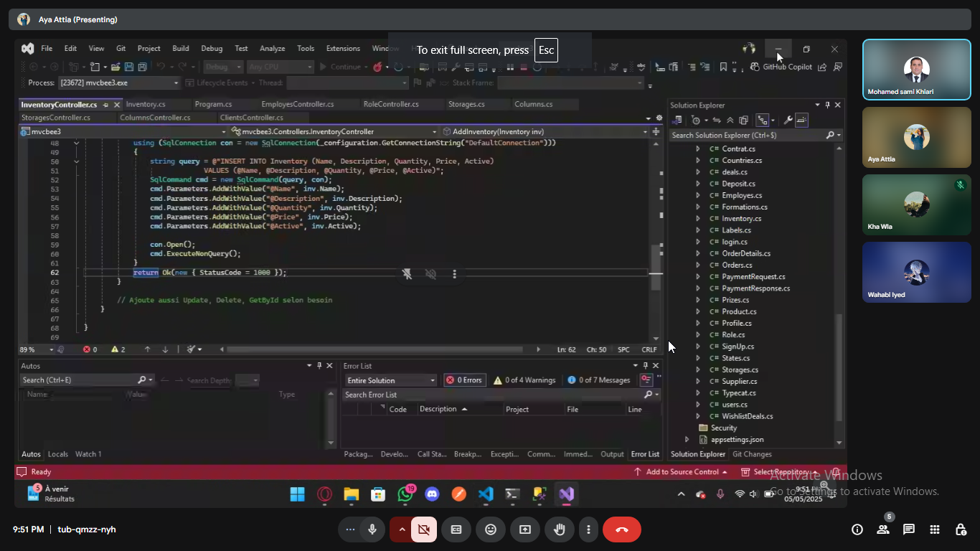Open the Build menu
Screen dimensions: 980x551
click(181, 49)
